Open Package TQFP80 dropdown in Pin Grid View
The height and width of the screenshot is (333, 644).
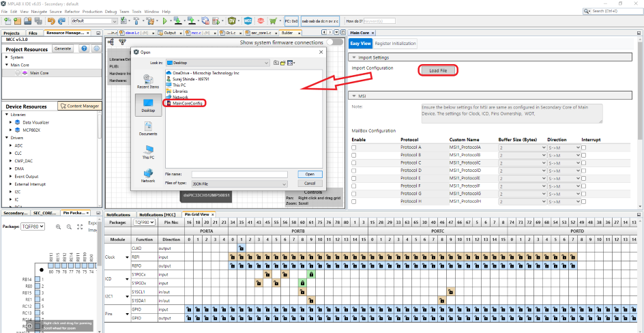click(x=145, y=222)
